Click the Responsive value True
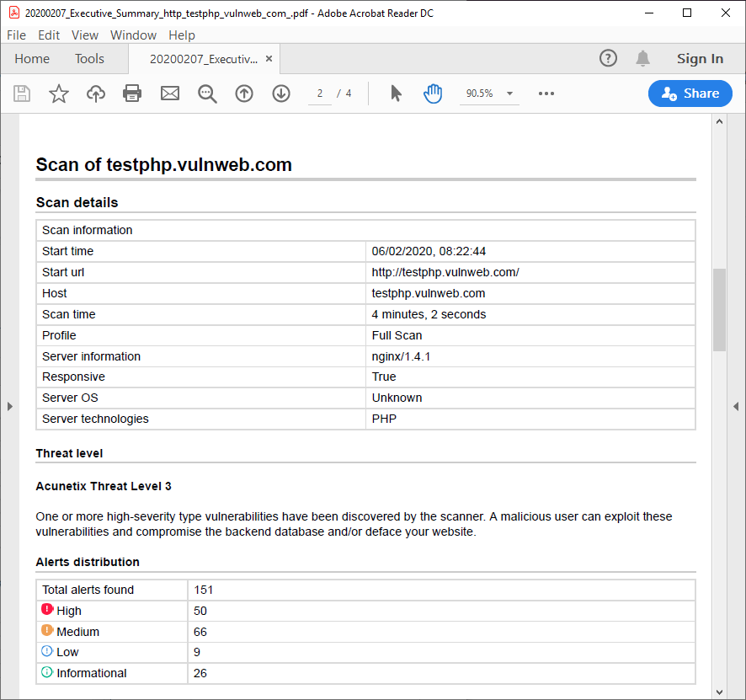This screenshot has width=746, height=700. (x=383, y=377)
